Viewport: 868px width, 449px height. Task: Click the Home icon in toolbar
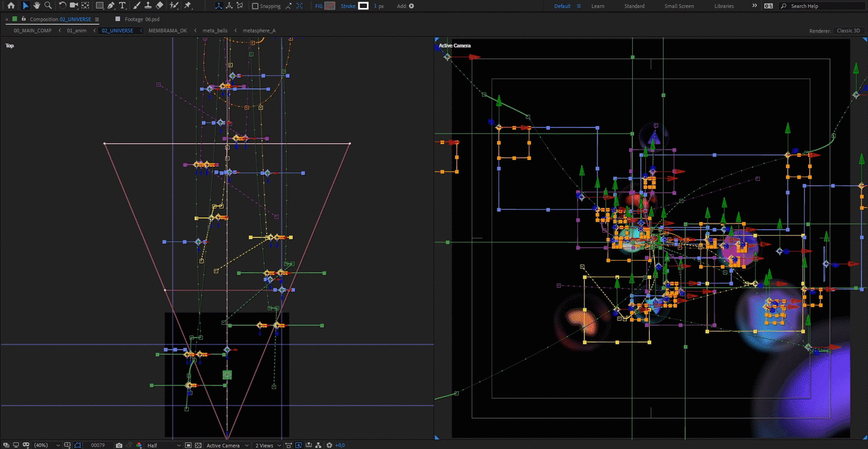tap(11, 6)
